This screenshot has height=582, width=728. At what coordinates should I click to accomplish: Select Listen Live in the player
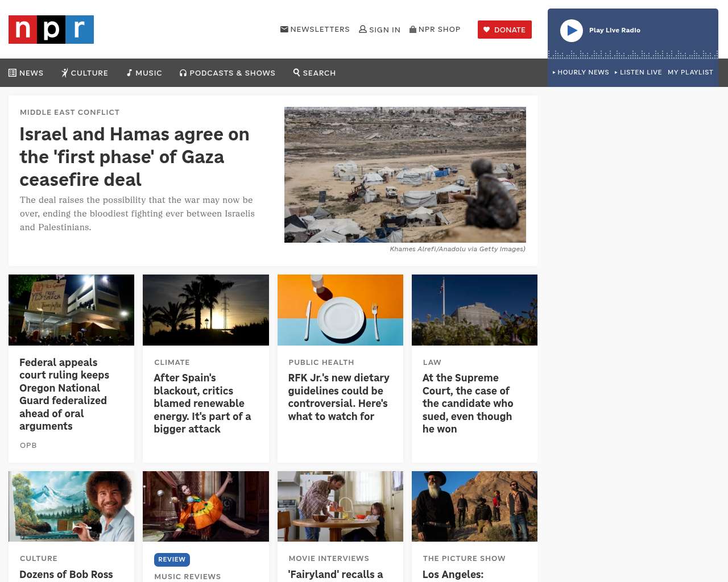pyautogui.click(x=638, y=72)
